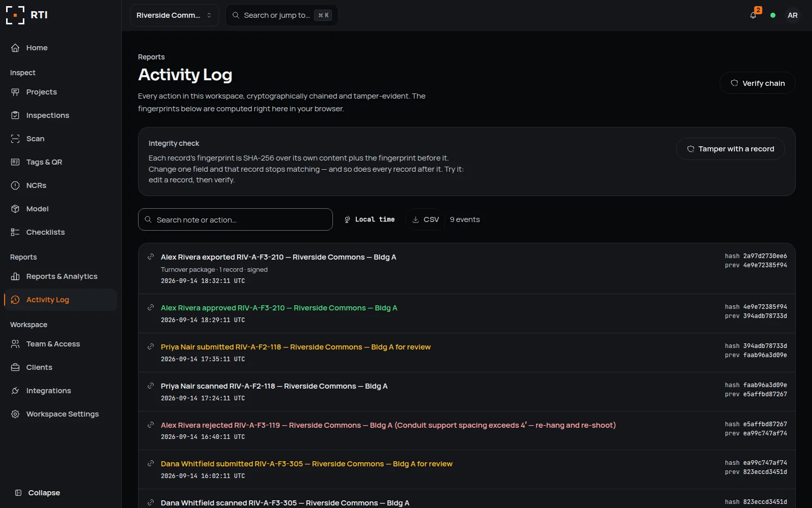
Task: Collapse the sidebar
Action: [x=37, y=493]
